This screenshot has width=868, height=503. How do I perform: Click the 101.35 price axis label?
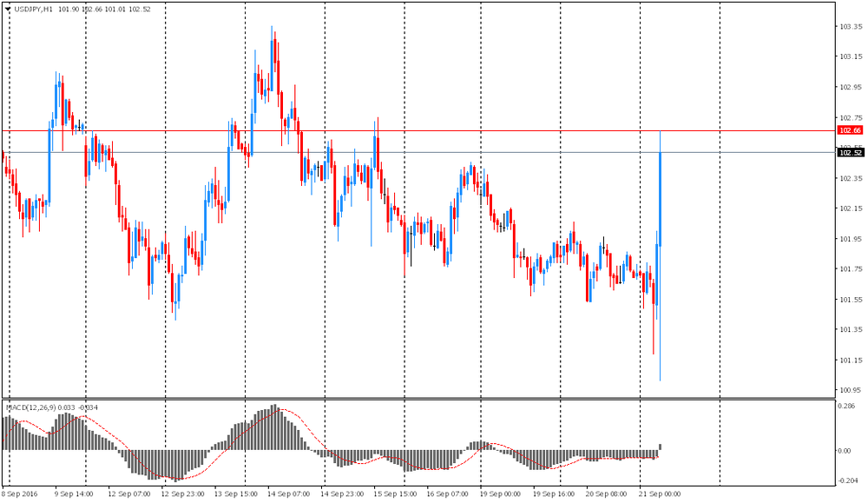(x=851, y=329)
